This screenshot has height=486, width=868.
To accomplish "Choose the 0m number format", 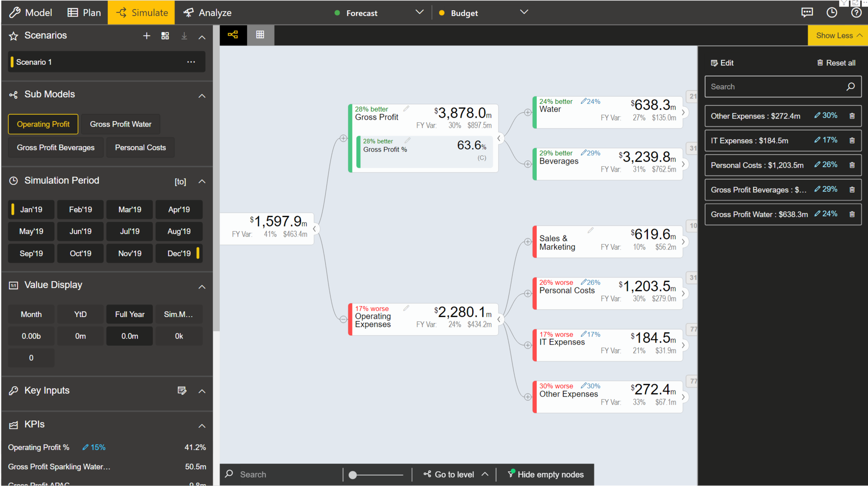I will tap(80, 336).
